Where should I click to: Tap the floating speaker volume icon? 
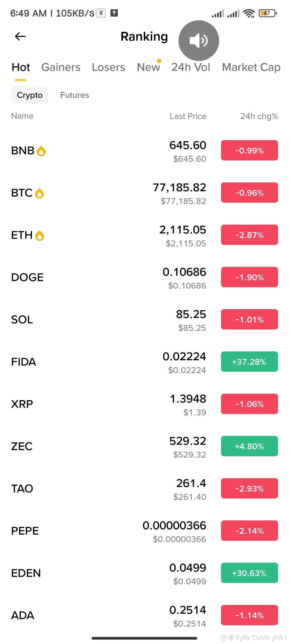tap(199, 41)
